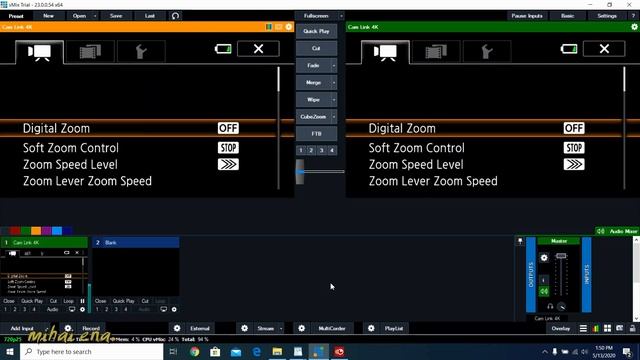The height and width of the screenshot is (360, 640).
Task: Switch to Basic mode in top bar
Action: 567,16
